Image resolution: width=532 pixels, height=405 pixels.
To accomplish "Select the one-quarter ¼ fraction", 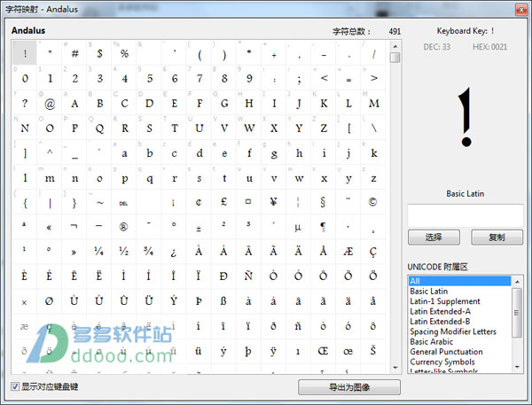I will [99, 252].
